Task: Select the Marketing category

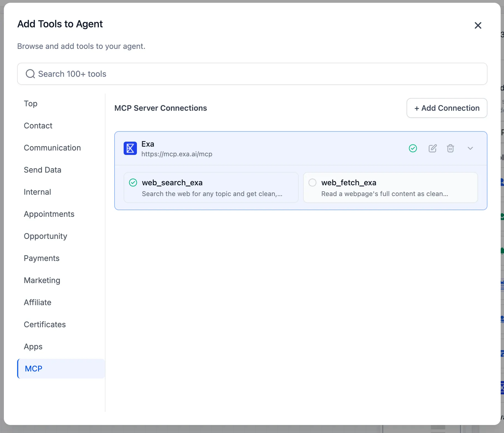Action: pyautogui.click(x=42, y=280)
